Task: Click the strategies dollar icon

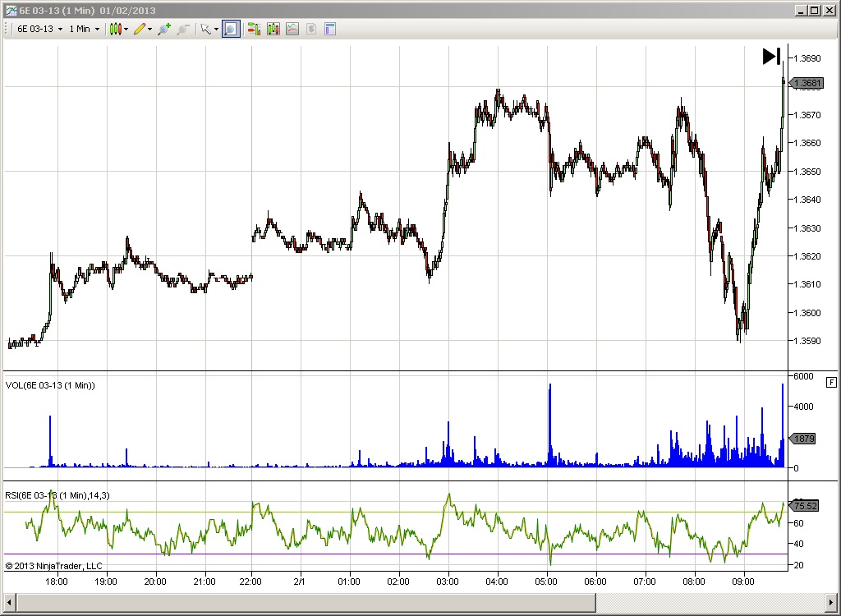Action: point(311,29)
